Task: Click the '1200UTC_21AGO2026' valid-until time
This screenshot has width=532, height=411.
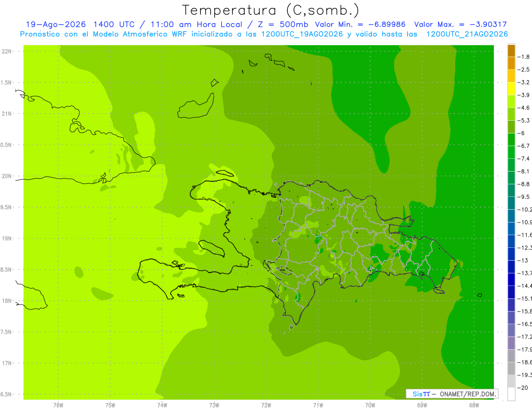Action: point(467,34)
